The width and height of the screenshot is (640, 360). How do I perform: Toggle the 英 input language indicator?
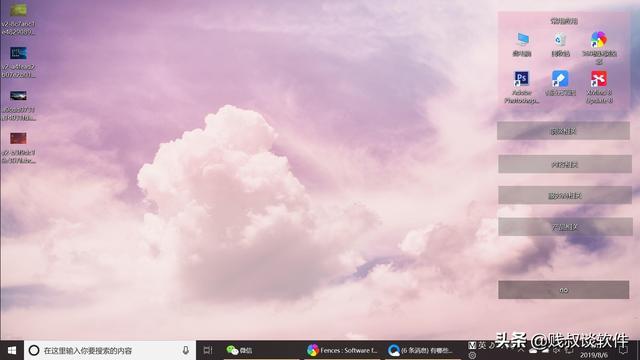point(482,345)
